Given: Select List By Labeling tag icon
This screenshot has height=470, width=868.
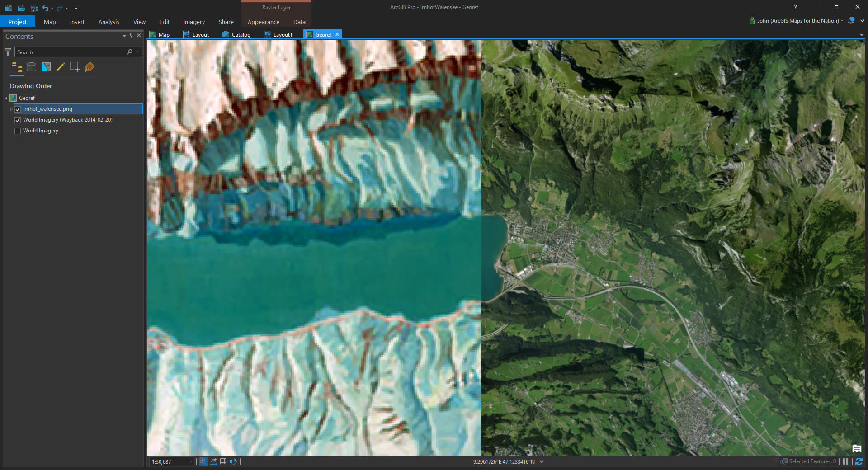Looking at the screenshot, I should pyautogui.click(x=90, y=67).
